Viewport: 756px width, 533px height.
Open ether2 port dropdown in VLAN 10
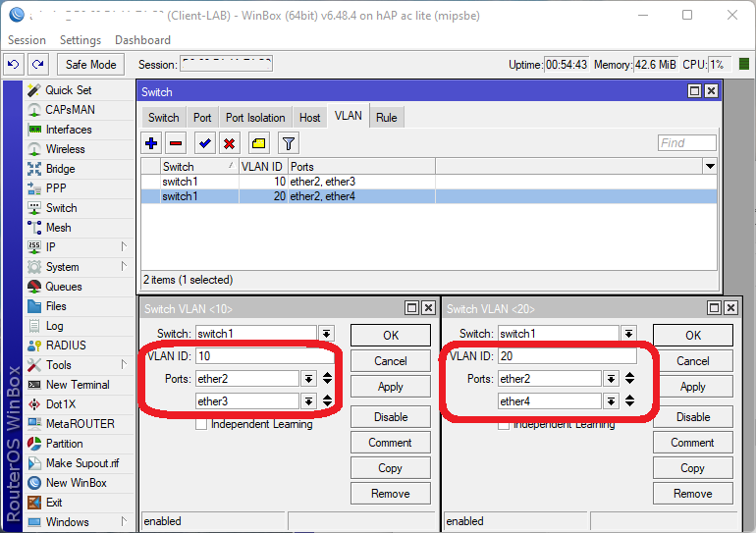click(x=308, y=379)
